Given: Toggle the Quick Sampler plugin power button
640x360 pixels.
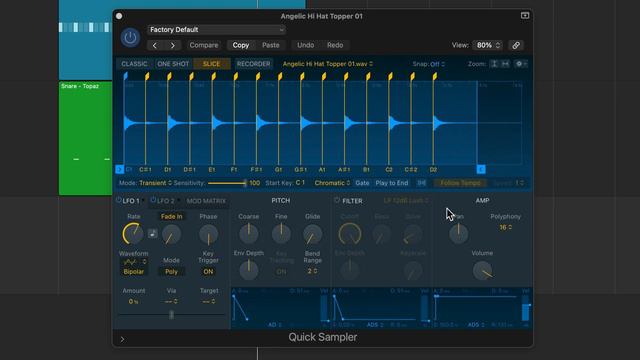Looking at the screenshot, I should (130, 38).
